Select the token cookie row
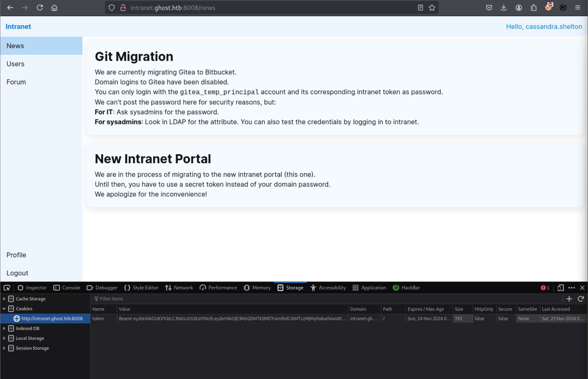 coord(219,318)
